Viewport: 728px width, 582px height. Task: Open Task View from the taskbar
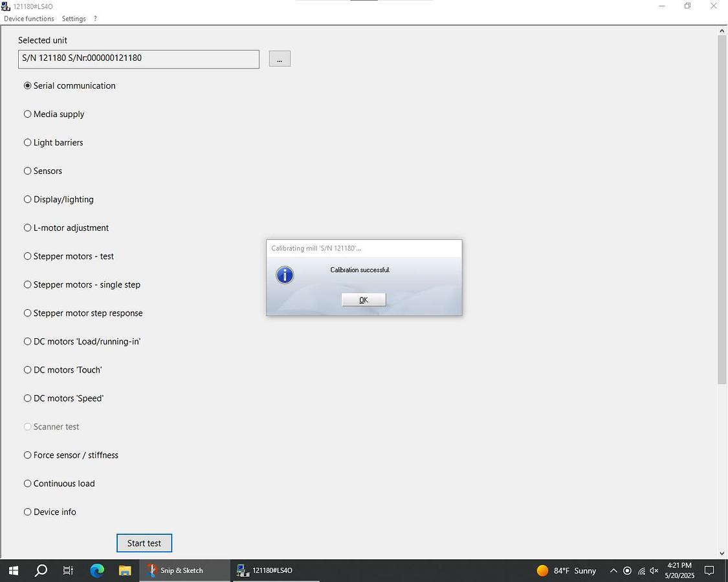point(69,570)
